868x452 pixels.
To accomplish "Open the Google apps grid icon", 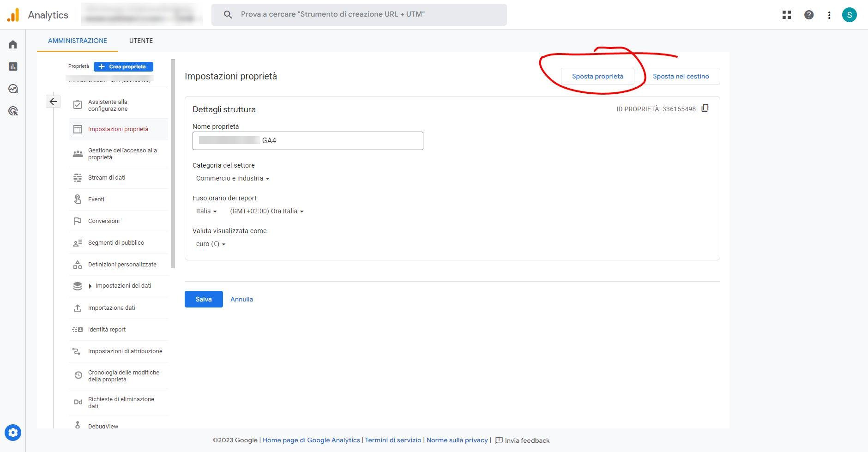I will pos(787,15).
